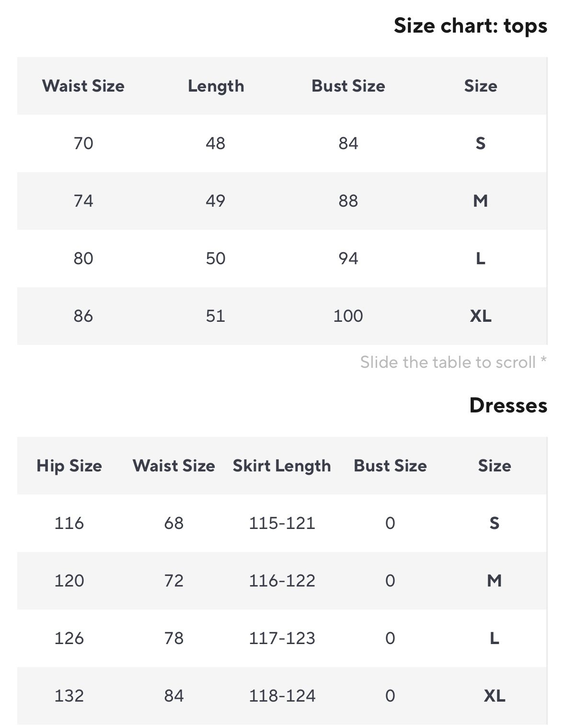Image resolution: width=565 pixels, height=728 pixels.
Task: Click bust size value 100 for XL tops
Action: click(x=348, y=316)
